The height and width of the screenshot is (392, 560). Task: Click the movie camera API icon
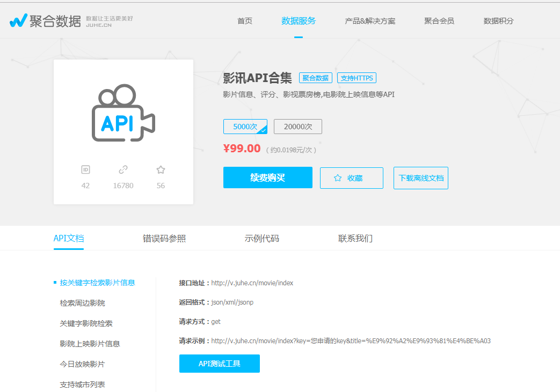point(123,113)
